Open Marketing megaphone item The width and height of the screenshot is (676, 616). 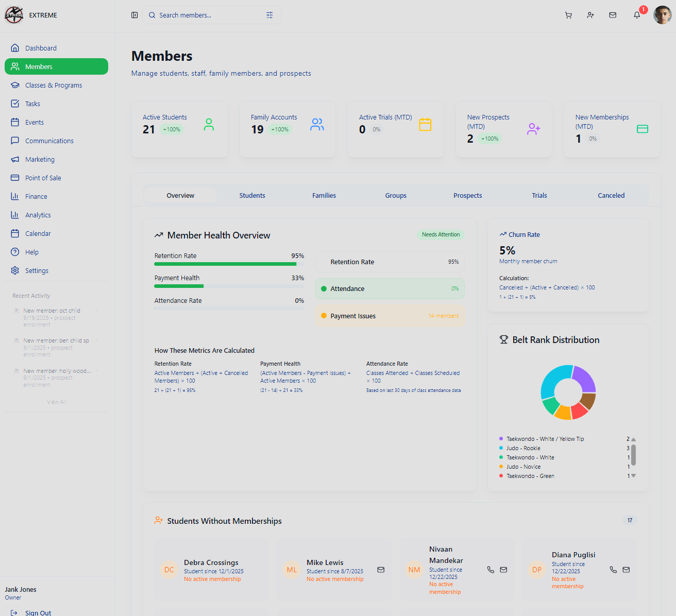56,159
